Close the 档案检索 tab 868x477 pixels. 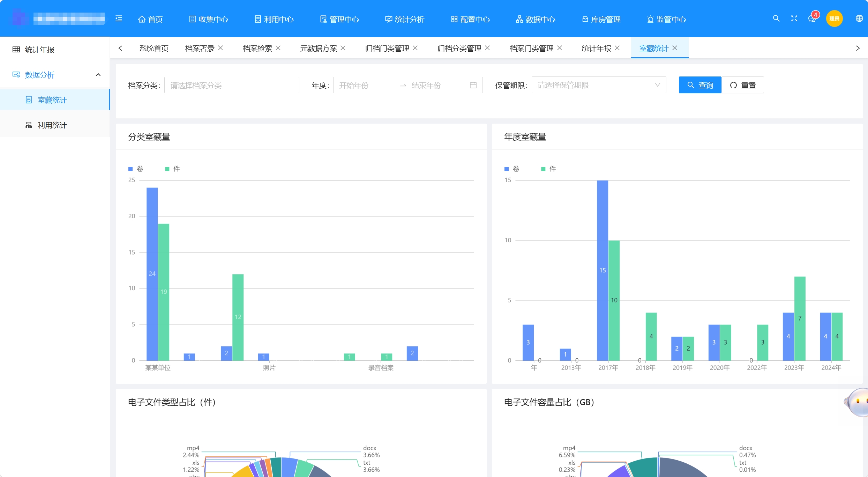click(x=278, y=48)
